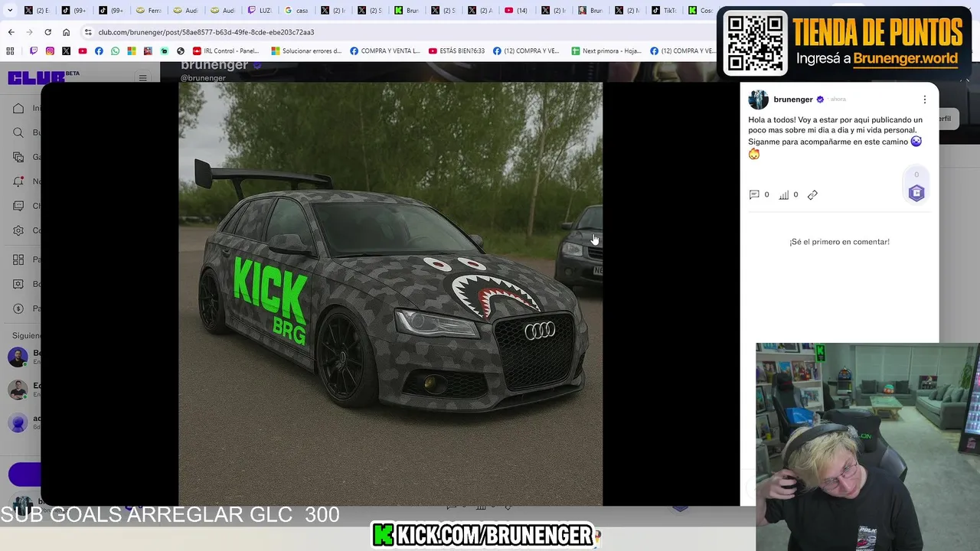The image size is (980, 551).
Task: Open notifications bell in Club sidebar
Action: 18,182
